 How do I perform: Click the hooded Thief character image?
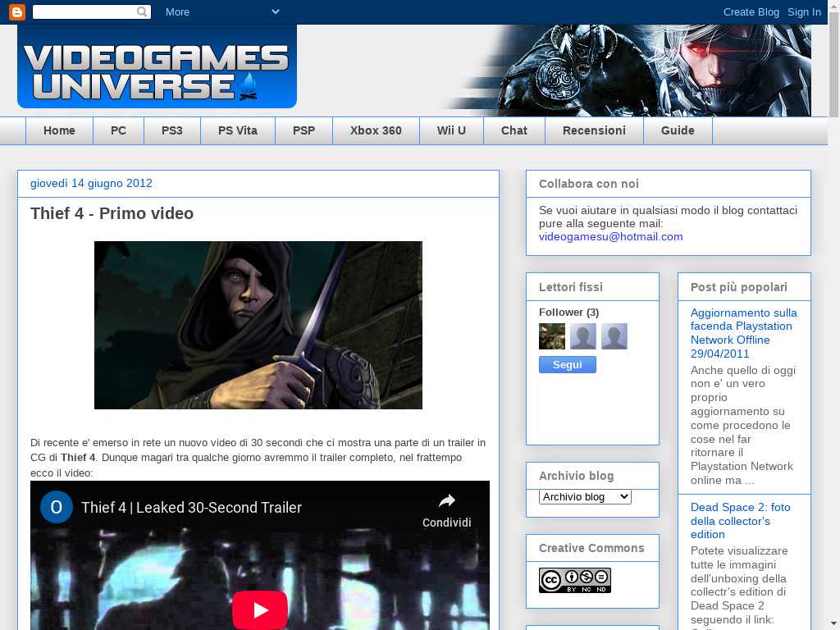tap(258, 325)
